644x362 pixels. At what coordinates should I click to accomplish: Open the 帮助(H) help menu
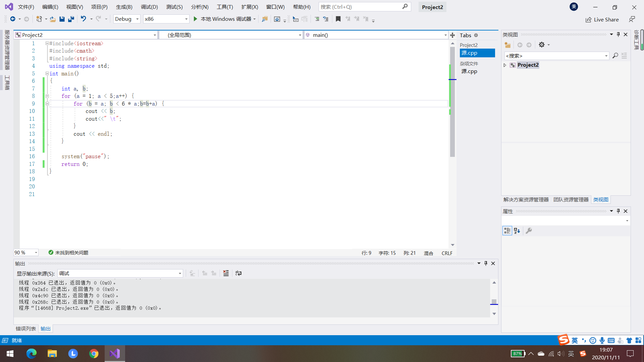tap(302, 7)
